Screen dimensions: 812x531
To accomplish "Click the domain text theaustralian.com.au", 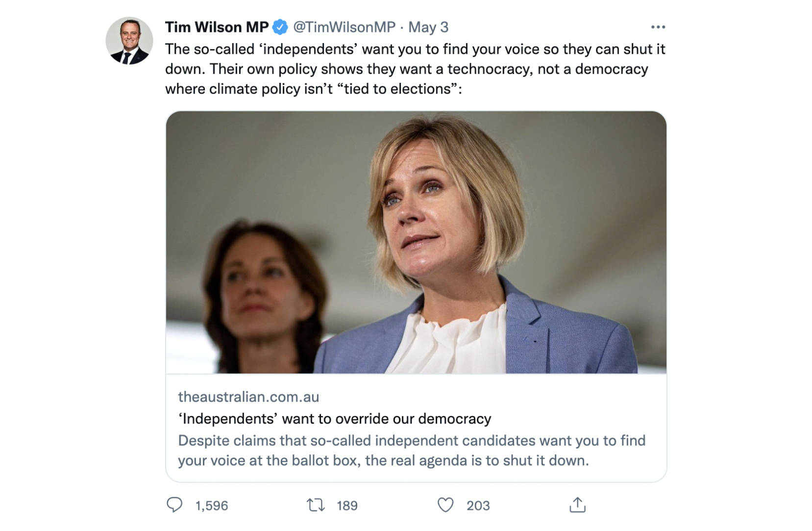I will click(248, 397).
